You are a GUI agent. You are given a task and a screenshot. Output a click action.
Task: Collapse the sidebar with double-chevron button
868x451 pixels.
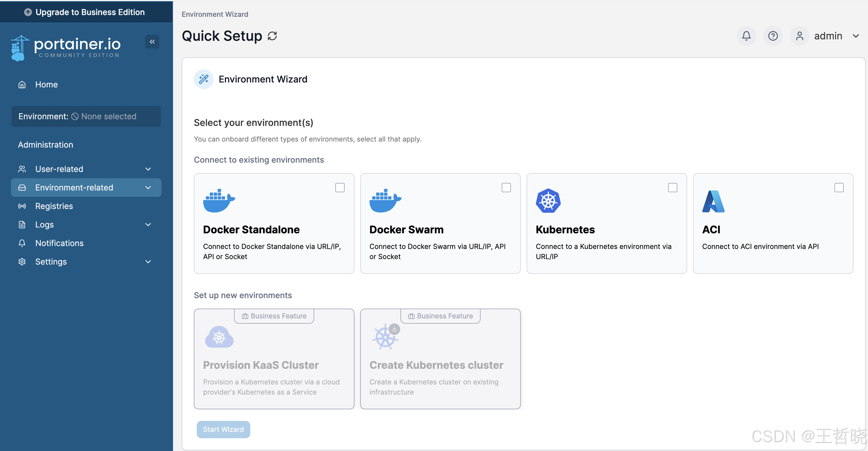(x=152, y=41)
